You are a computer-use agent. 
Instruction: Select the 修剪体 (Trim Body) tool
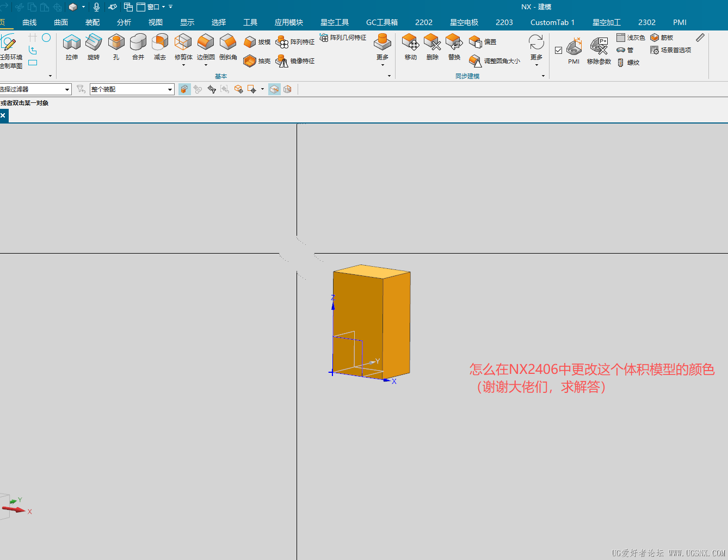[183, 46]
